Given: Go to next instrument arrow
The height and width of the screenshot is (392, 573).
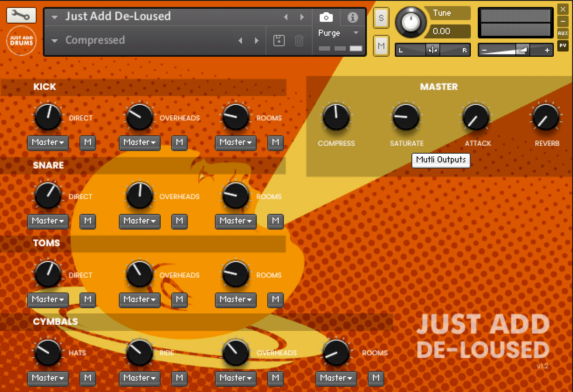Looking at the screenshot, I should coord(302,17).
